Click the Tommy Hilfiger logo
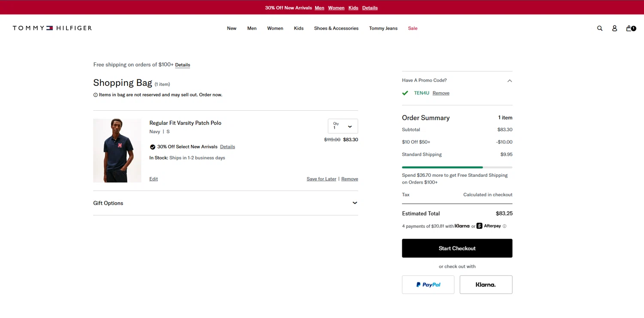Viewport: 644px width, 318px height. pyautogui.click(x=52, y=28)
